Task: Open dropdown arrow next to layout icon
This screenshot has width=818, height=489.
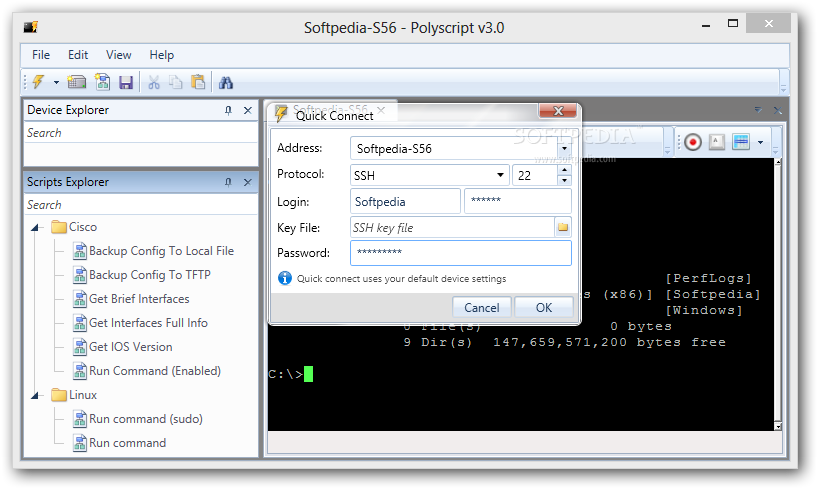Action: 761,142
